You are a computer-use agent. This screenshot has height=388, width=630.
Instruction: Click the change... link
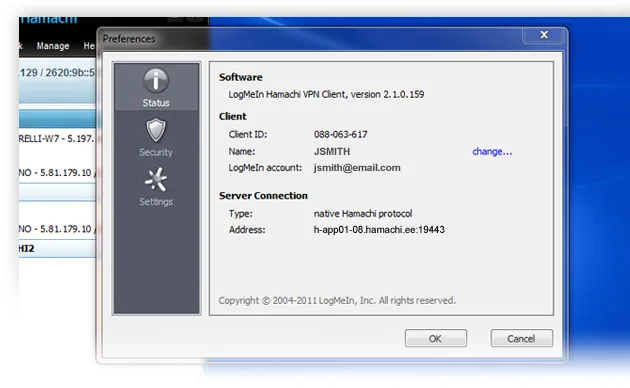pyautogui.click(x=492, y=151)
